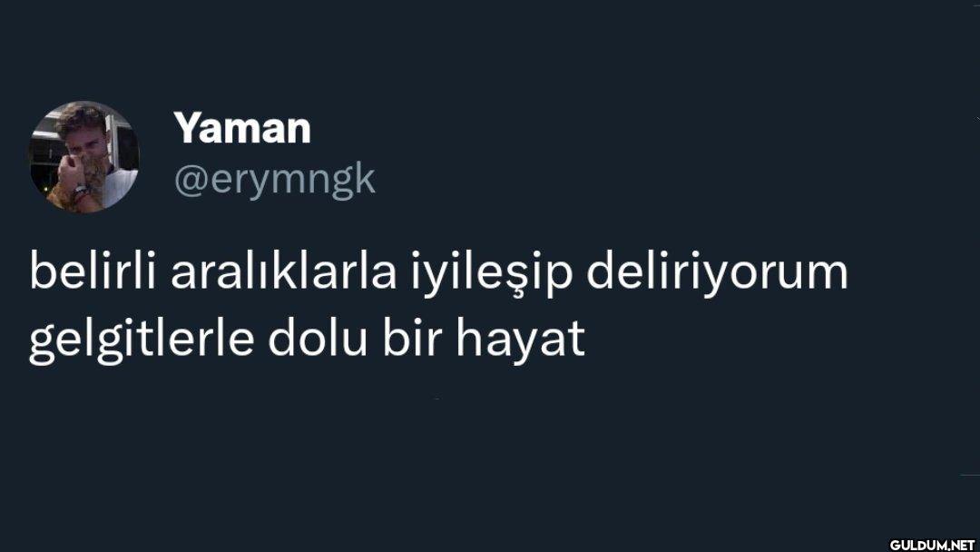Click the word dolu in tweet
The height and width of the screenshot is (552, 980).
point(318,339)
